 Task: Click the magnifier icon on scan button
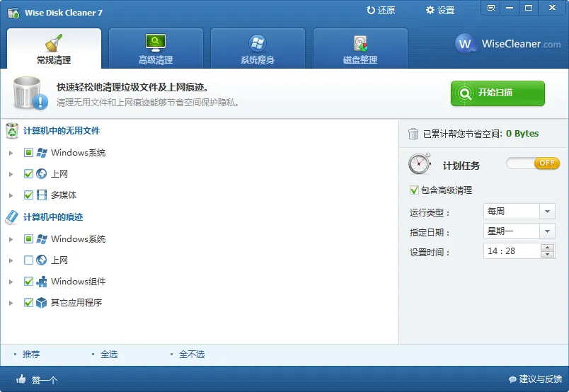465,93
